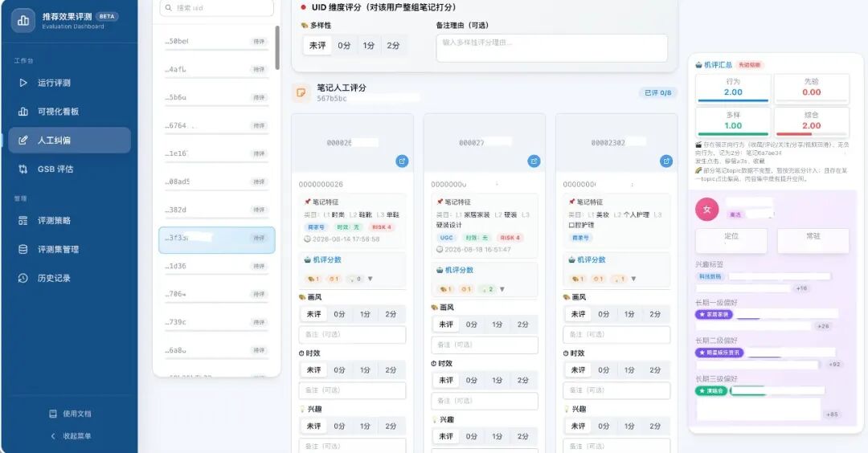Click the compare icon next to GSB 评估
Image resolution: width=868 pixels, height=453 pixels.
(x=23, y=169)
